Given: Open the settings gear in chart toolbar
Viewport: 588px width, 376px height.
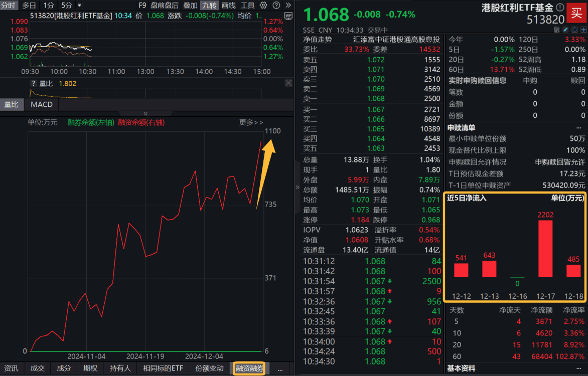Looking at the screenshot, I should pyautogui.click(x=263, y=5).
